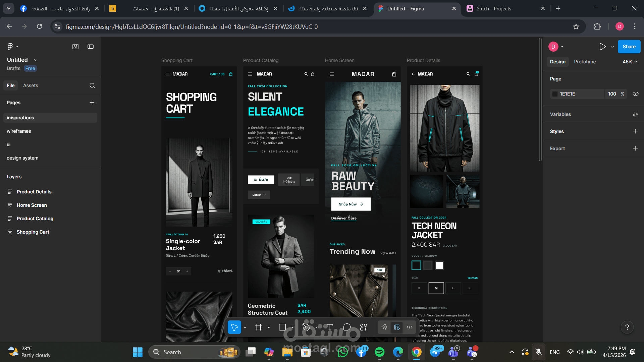
Task: Select the Text tool
Action: click(330, 327)
